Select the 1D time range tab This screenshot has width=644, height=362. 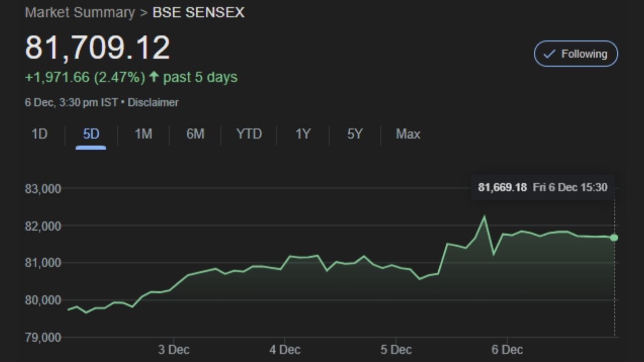pyautogui.click(x=39, y=134)
